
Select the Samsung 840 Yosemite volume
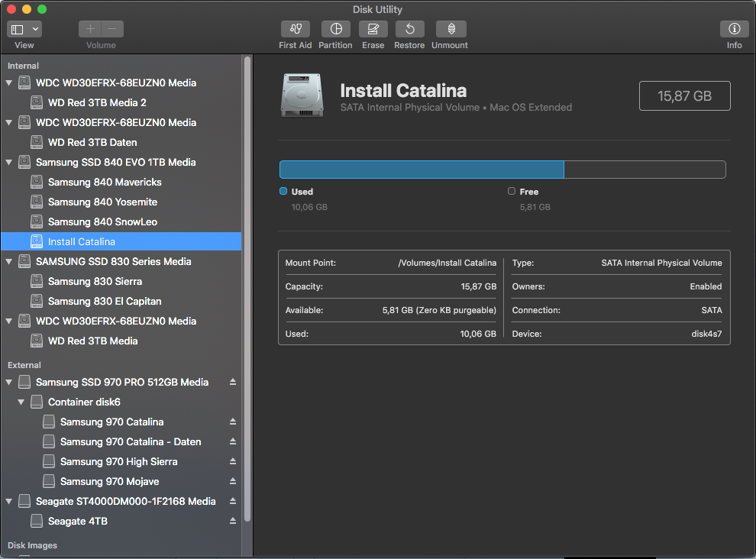121,202
